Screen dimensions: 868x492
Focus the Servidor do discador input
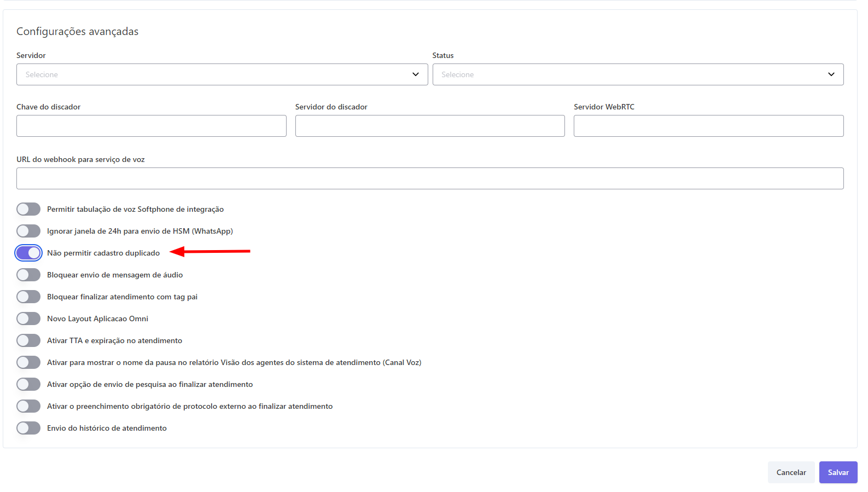point(429,126)
